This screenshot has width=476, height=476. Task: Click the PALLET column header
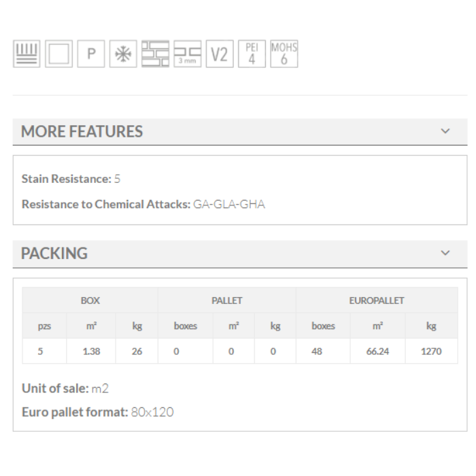[x=226, y=301]
